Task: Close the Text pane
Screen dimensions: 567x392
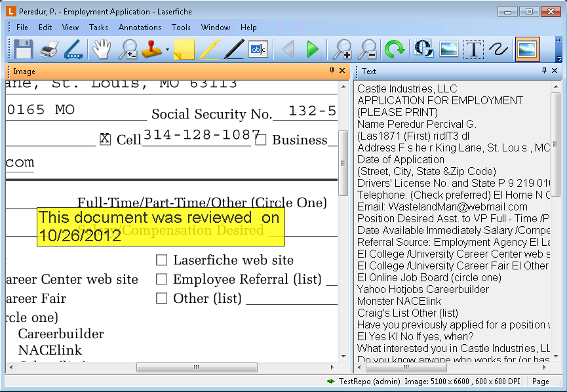Action: (x=555, y=71)
